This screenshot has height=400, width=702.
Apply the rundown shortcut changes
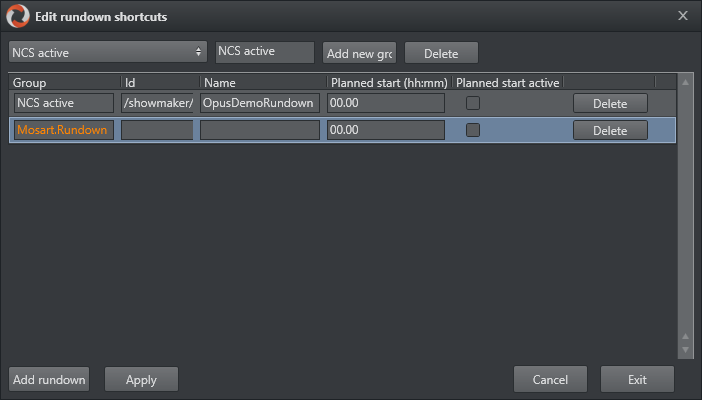[141, 380]
